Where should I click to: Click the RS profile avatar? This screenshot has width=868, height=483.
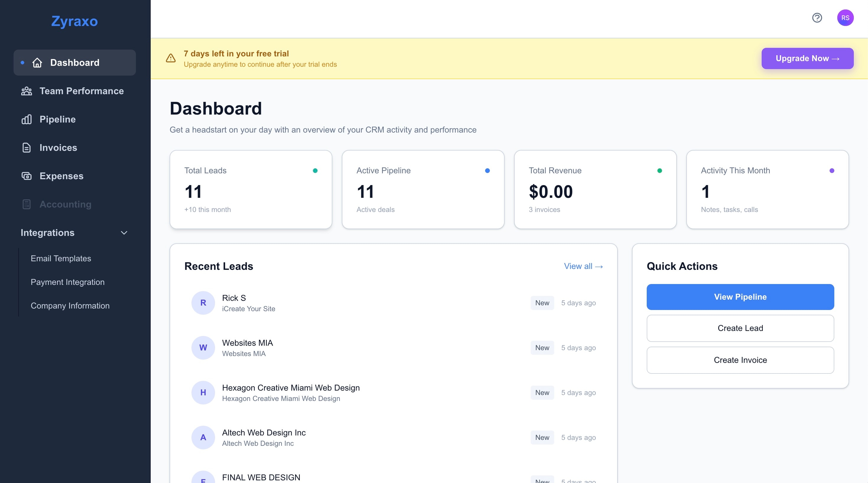pos(846,17)
